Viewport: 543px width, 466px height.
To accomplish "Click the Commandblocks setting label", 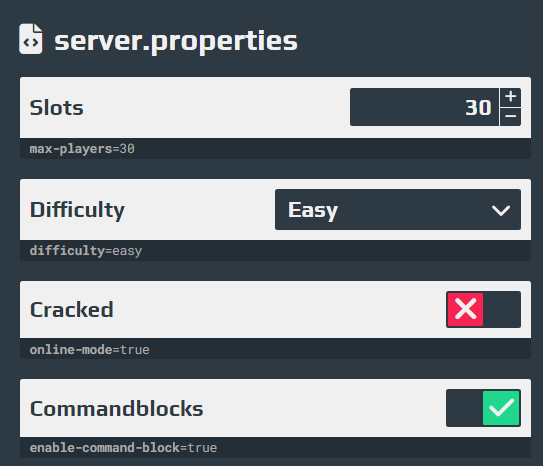I will pyautogui.click(x=116, y=409).
